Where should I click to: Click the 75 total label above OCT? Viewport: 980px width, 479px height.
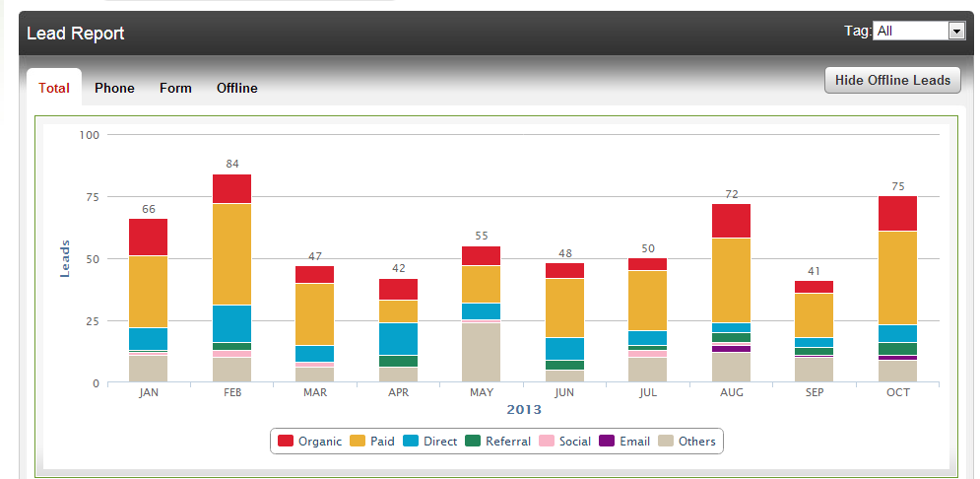pyautogui.click(x=898, y=186)
